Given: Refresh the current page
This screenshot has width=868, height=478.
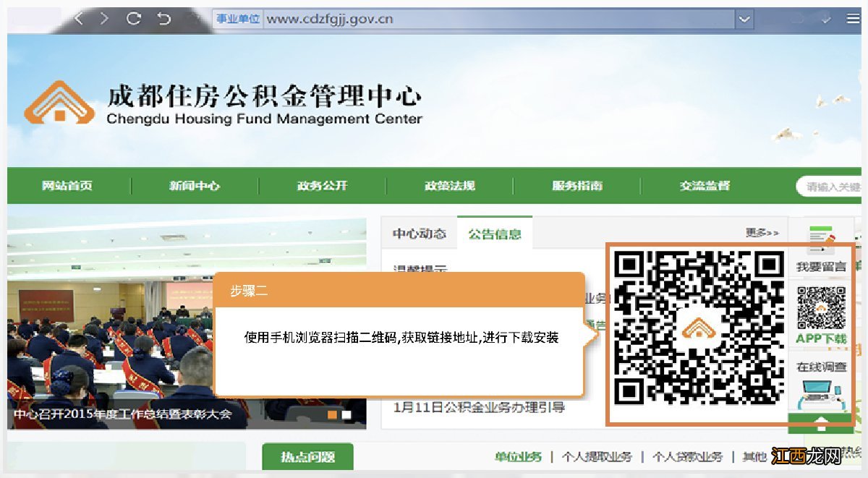Looking at the screenshot, I should point(133,18).
